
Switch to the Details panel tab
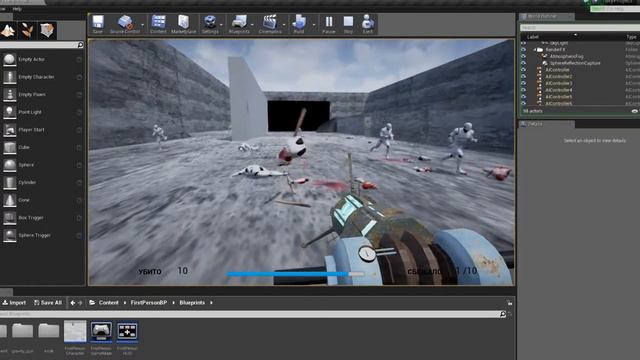tap(547, 124)
